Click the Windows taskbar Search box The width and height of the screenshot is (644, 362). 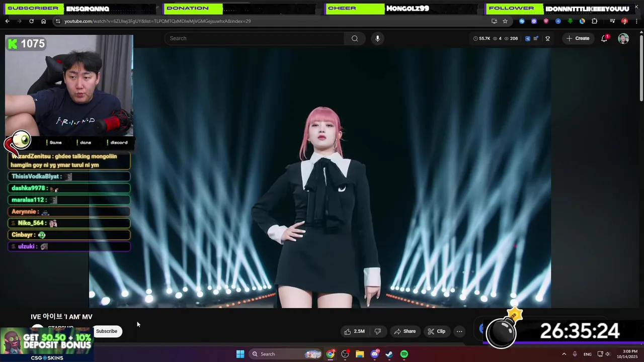click(286, 354)
